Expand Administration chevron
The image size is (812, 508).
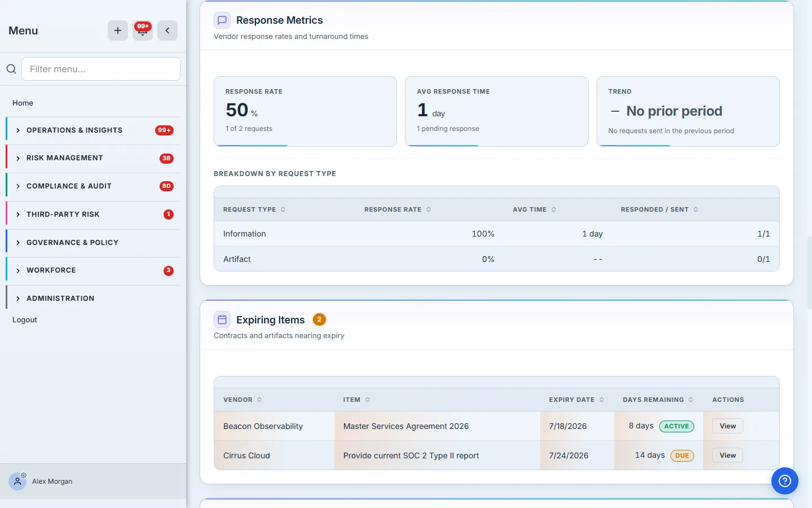pos(18,299)
